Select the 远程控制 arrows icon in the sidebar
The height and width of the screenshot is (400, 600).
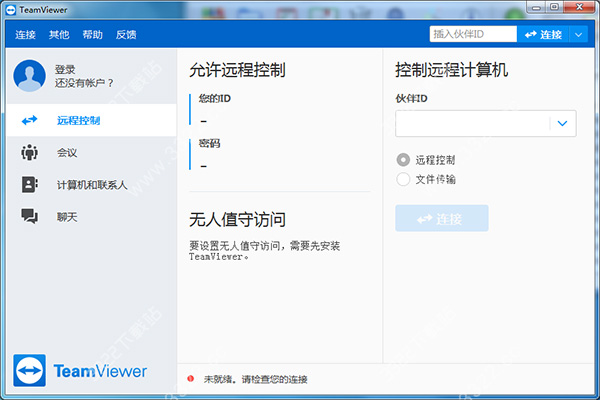[29, 120]
